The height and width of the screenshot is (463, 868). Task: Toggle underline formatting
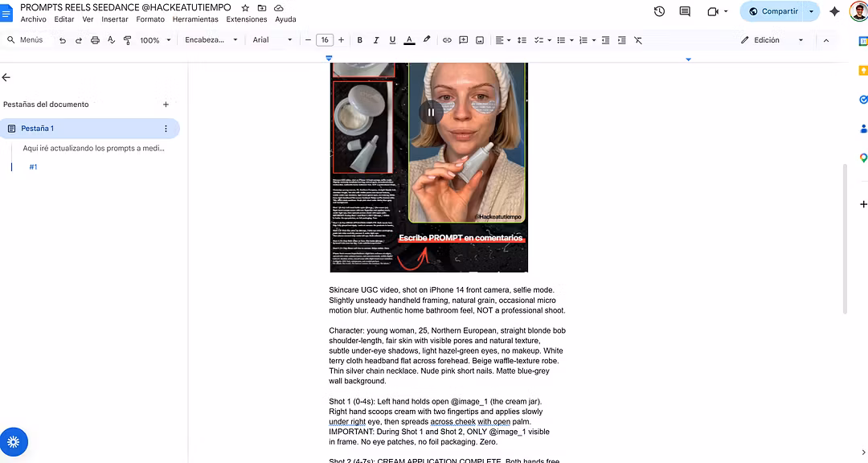(391, 39)
